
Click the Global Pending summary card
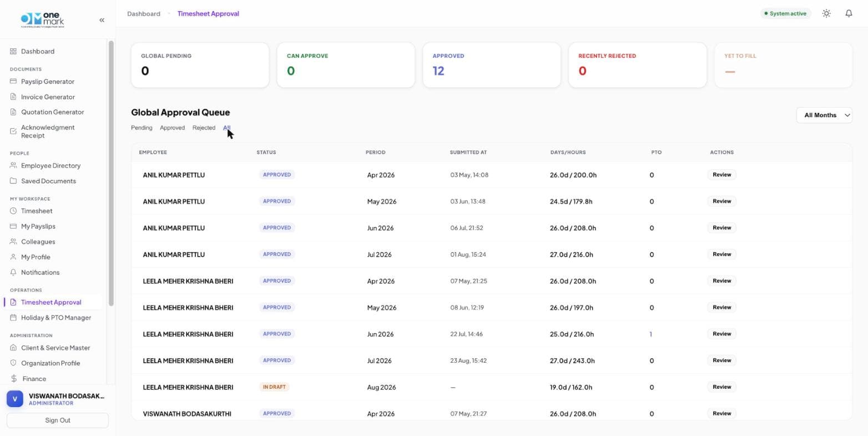click(x=200, y=65)
